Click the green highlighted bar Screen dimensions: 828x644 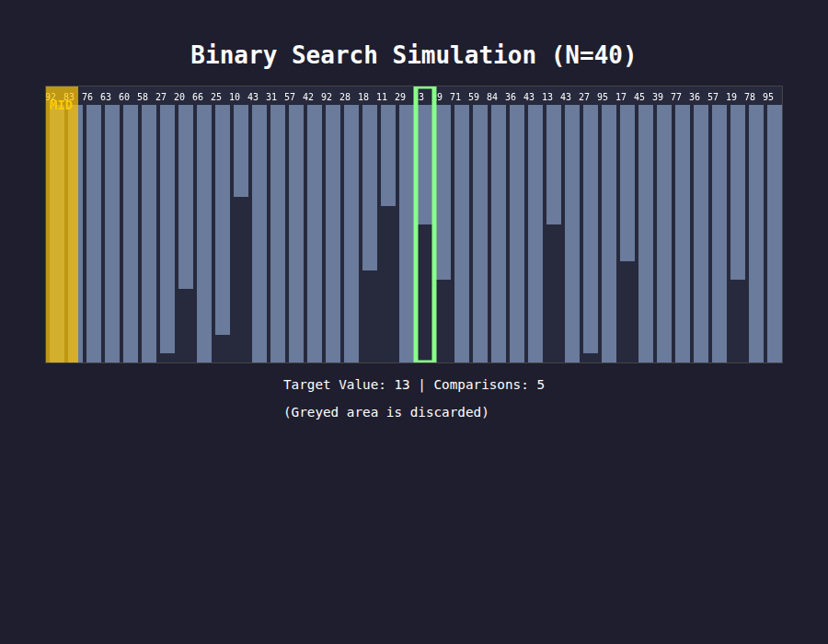(424, 224)
